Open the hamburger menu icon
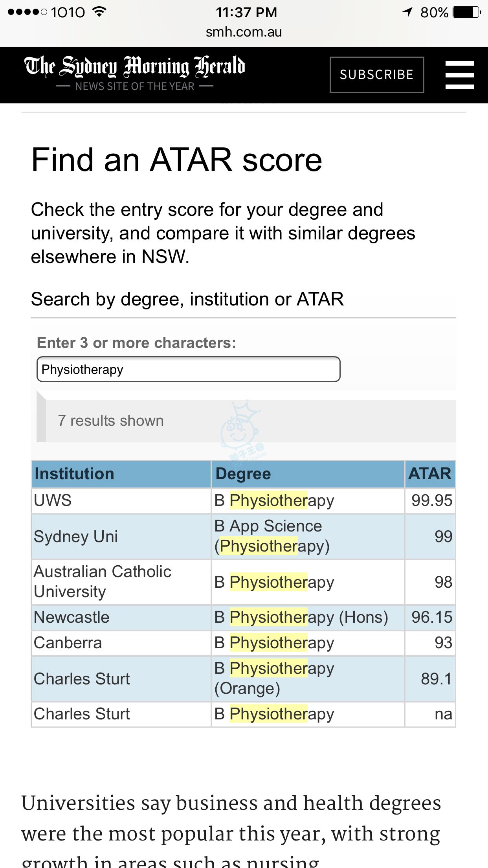This screenshot has height=868, width=488. point(459,75)
